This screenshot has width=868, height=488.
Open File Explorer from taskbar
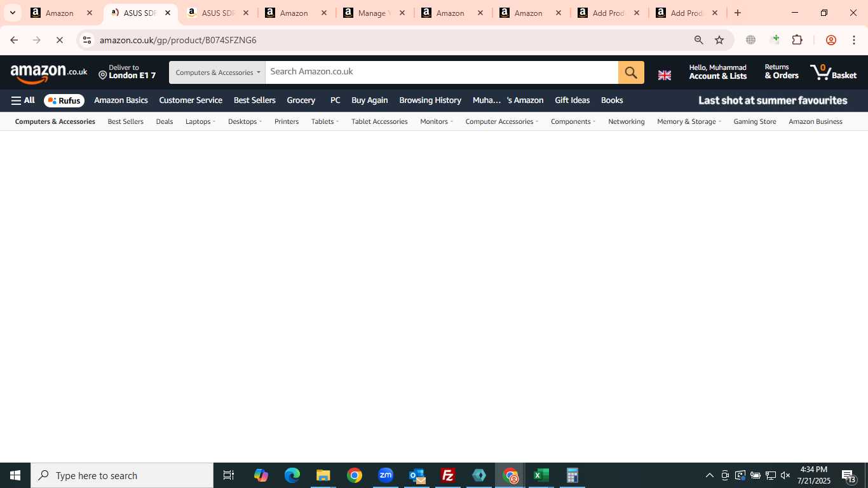[323, 475]
